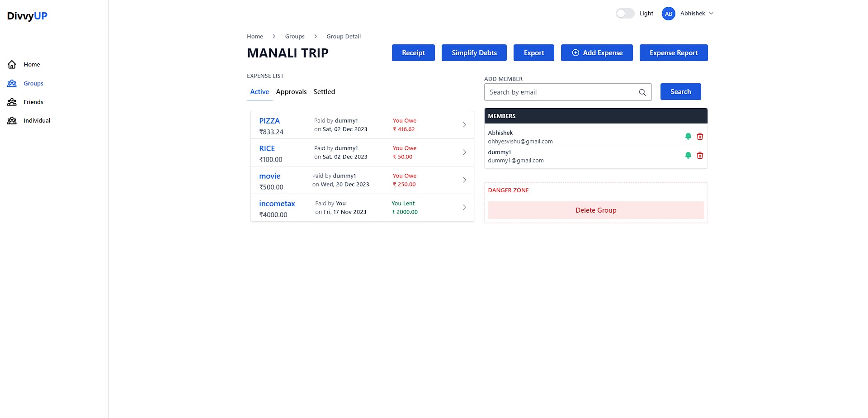
Task: Click the ohhyesvishu@gmail.com email
Action: point(520,142)
